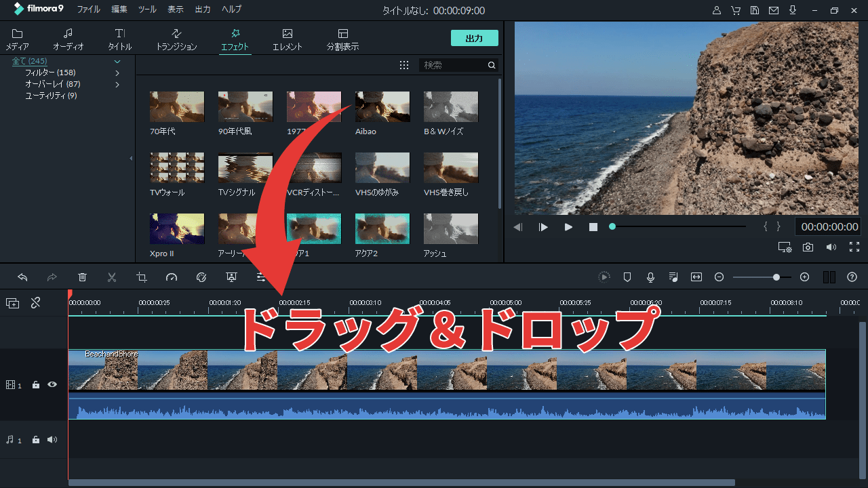
Task: Click the preview progress slider
Action: coord(678,227)
